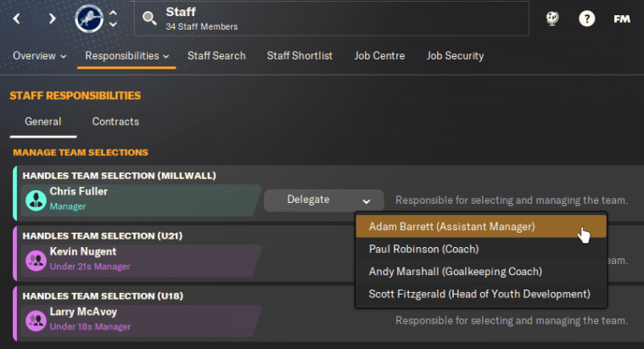Go to the Job Centre page

coord(379,56)
